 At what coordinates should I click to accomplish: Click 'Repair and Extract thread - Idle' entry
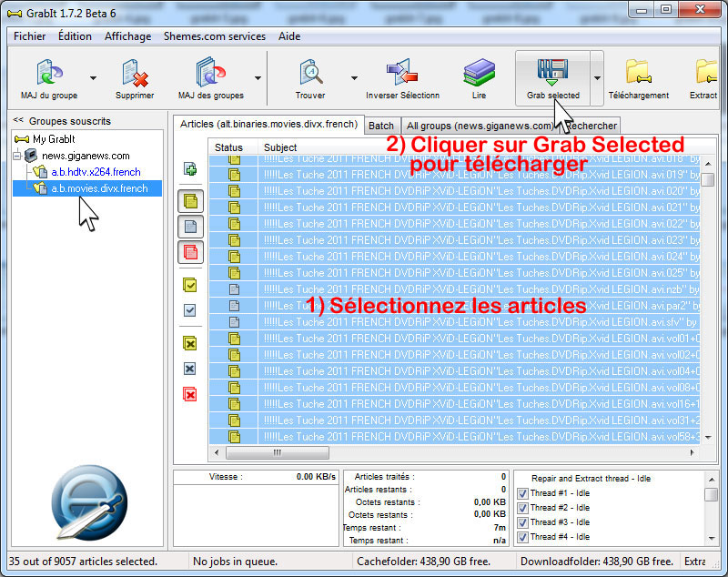click(591, 479)
